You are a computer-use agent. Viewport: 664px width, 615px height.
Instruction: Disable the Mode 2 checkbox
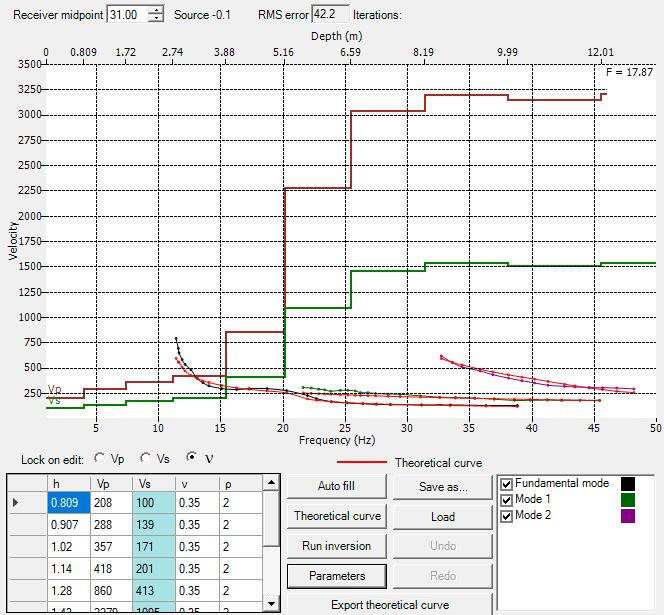(x=507, y=516)
